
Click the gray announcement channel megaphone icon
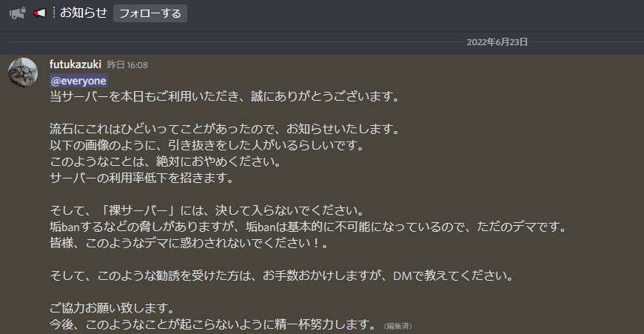tap(17, 13)
